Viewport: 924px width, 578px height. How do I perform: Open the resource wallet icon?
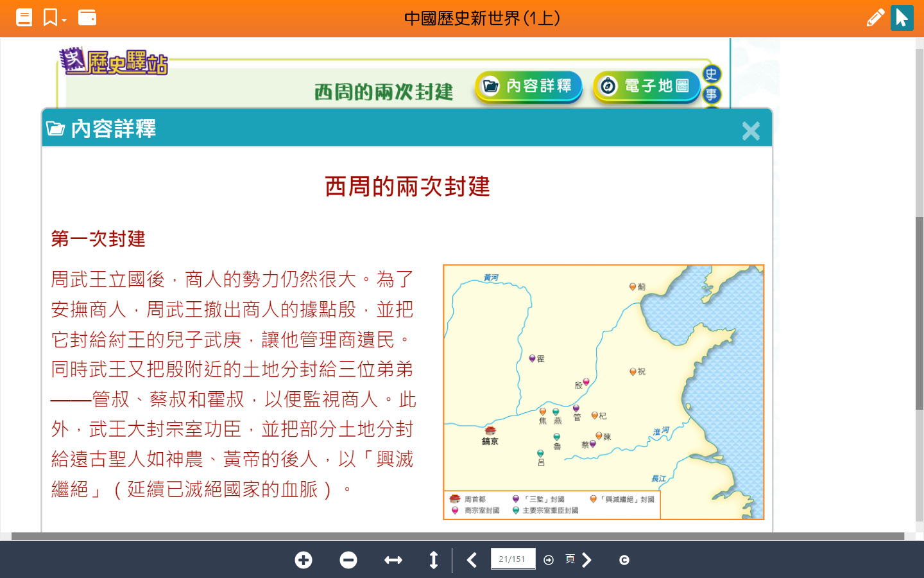click(x=87, y=18)
